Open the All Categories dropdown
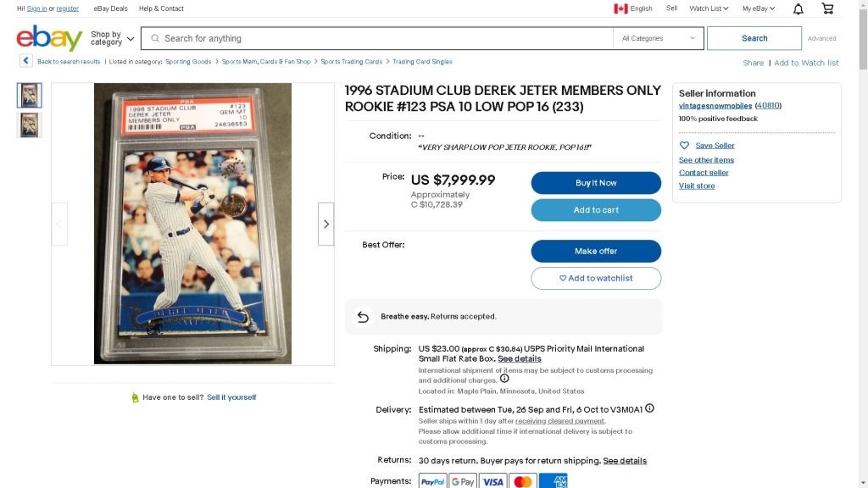Viewport: 868px width, 488px height. (x=658, y=38)
